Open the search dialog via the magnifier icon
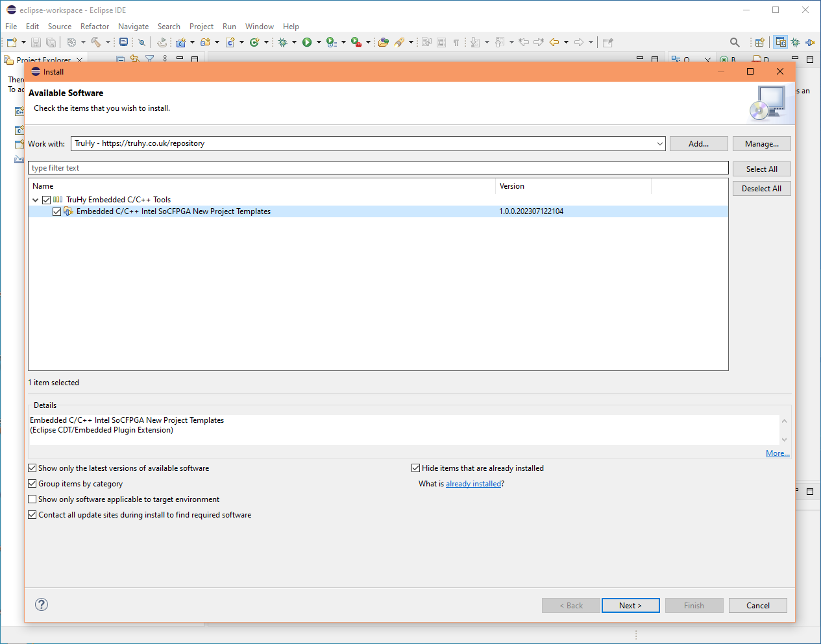The width and height of the screenshot is (821, 644). [734, 42]
